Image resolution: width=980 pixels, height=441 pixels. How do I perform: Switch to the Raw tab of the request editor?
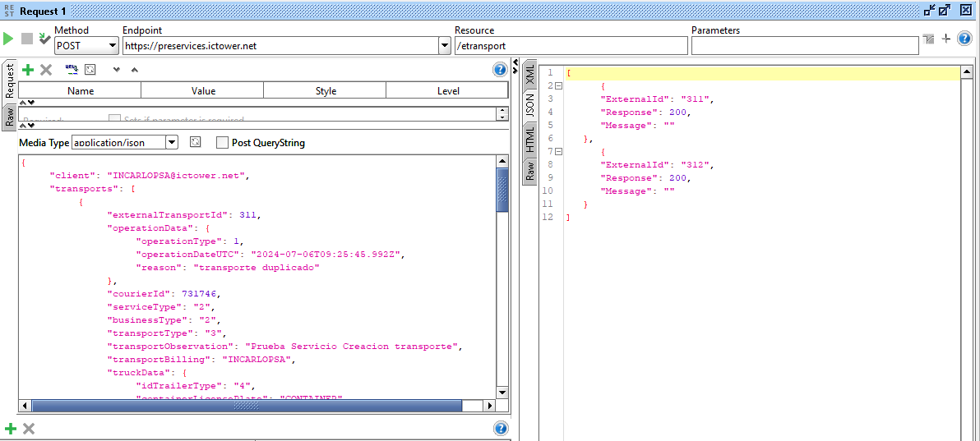[9, 117]
